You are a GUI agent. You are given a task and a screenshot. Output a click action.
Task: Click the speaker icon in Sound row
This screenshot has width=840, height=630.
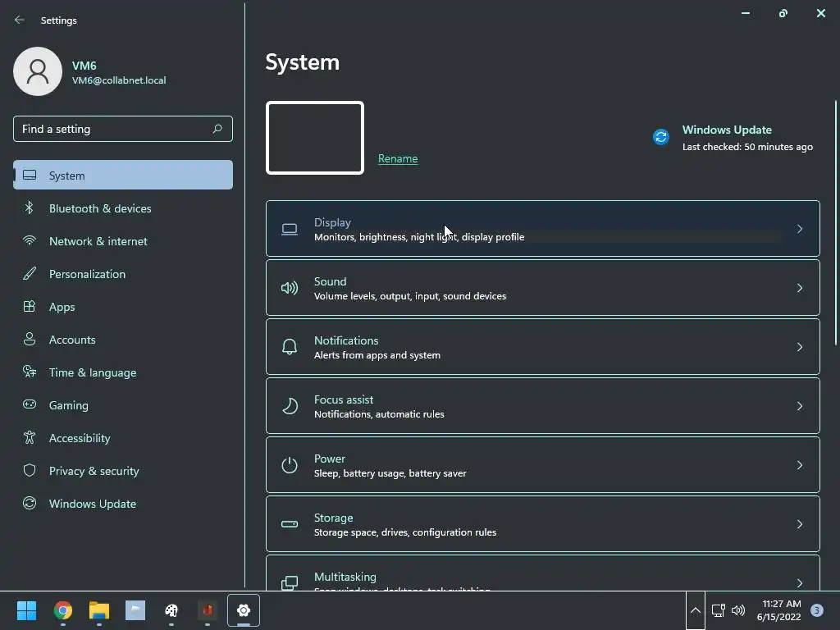290,288
